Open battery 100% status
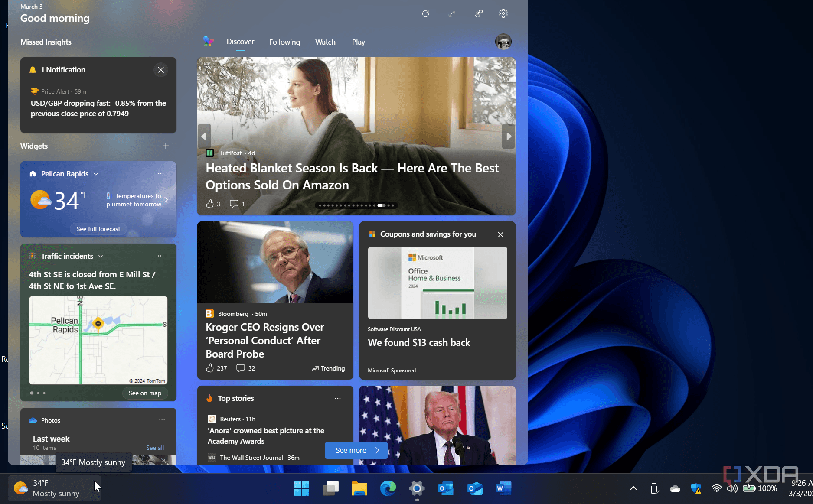 pos(760,488)
